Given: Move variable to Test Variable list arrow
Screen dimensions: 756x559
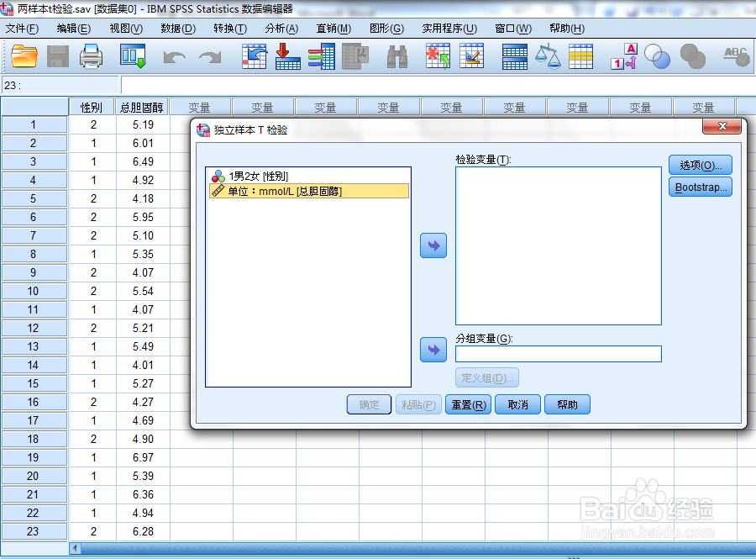Looking at the screenshot, I should coord(433,245).
